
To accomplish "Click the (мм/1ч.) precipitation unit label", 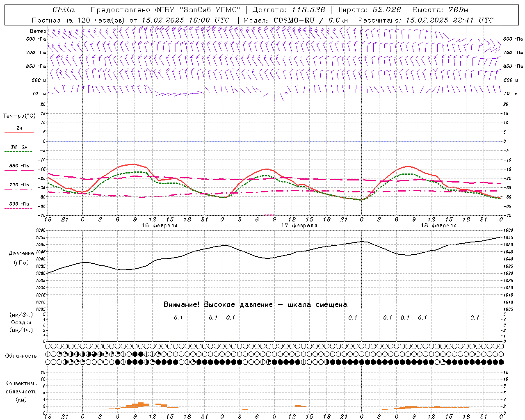I will [21, 330].
